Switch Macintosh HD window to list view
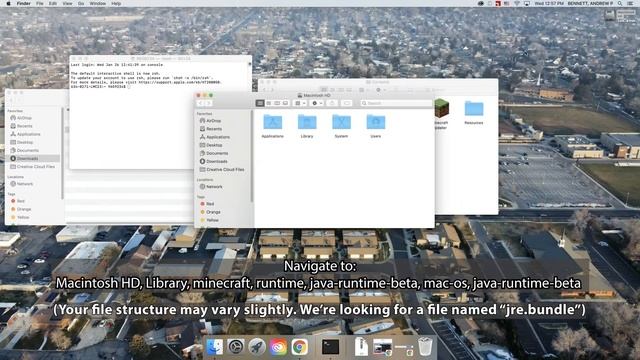Image resolution: width=640 pixels, height=360 pixels. (269, 103)
